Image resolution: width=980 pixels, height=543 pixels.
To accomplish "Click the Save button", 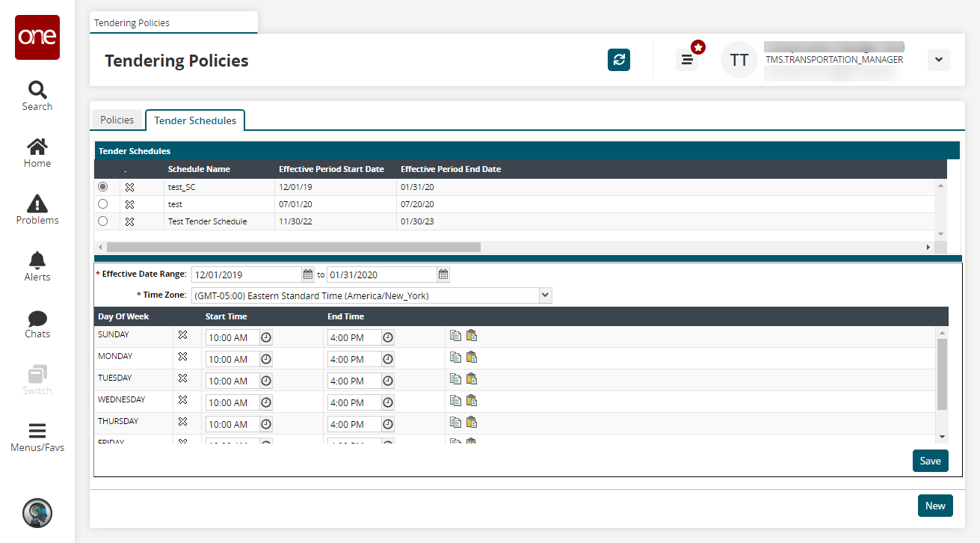I will click(930, 461).
